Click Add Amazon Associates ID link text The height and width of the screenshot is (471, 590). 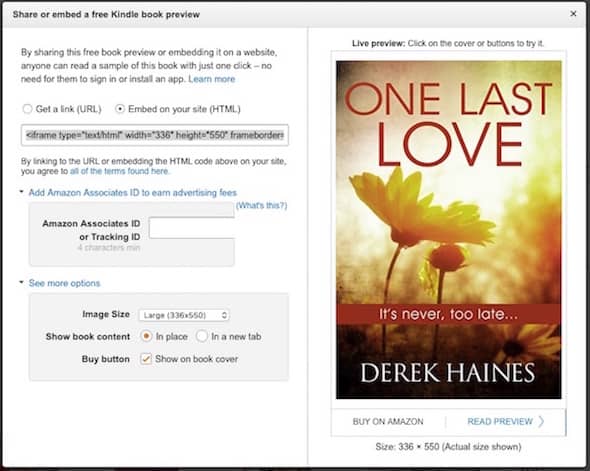132,193
